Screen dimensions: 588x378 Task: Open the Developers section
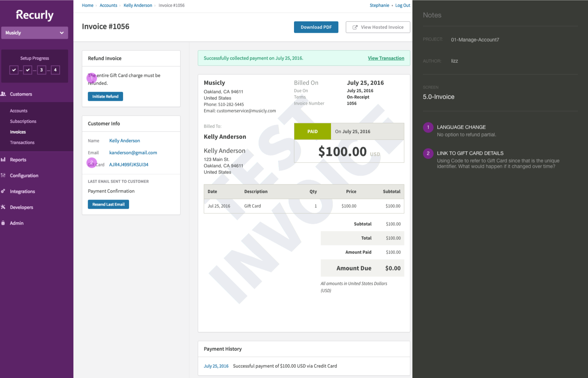[x=22, y=207]
